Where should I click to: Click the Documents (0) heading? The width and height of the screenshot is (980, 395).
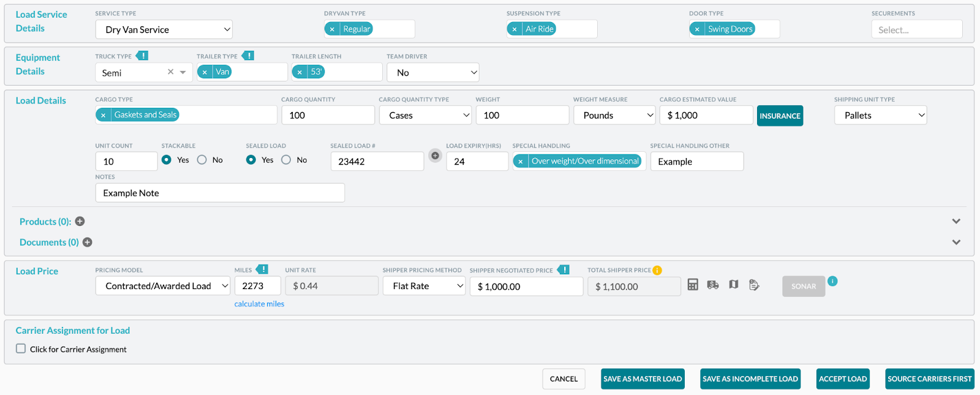pos(49,243)
